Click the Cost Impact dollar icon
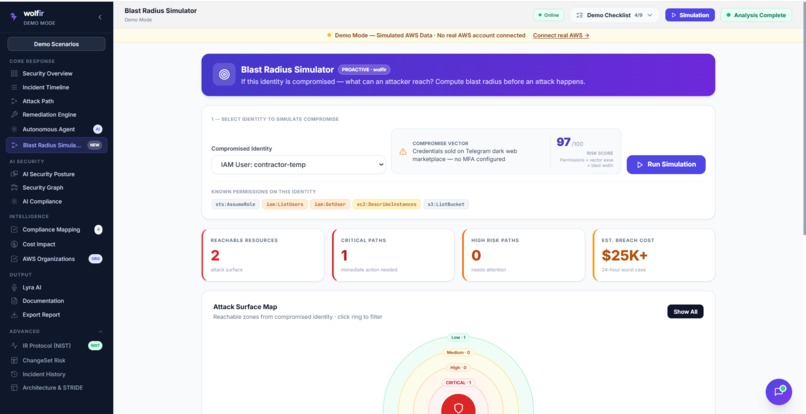This screenshot has width=806, height=414. 14,244
